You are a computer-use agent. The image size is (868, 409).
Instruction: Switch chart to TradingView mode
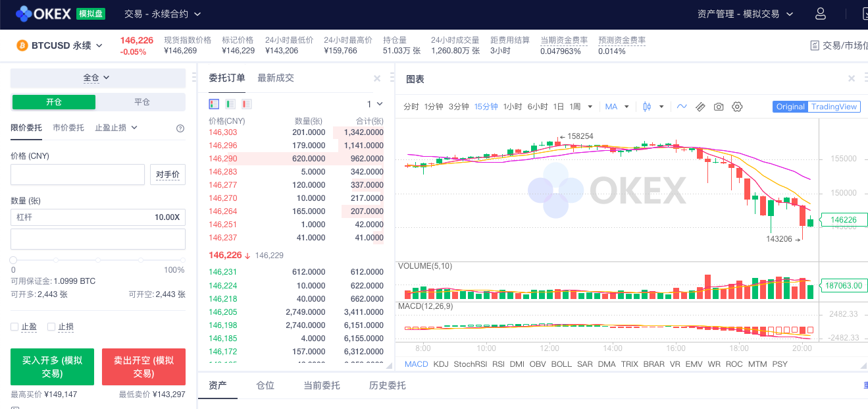click(834, 107)
